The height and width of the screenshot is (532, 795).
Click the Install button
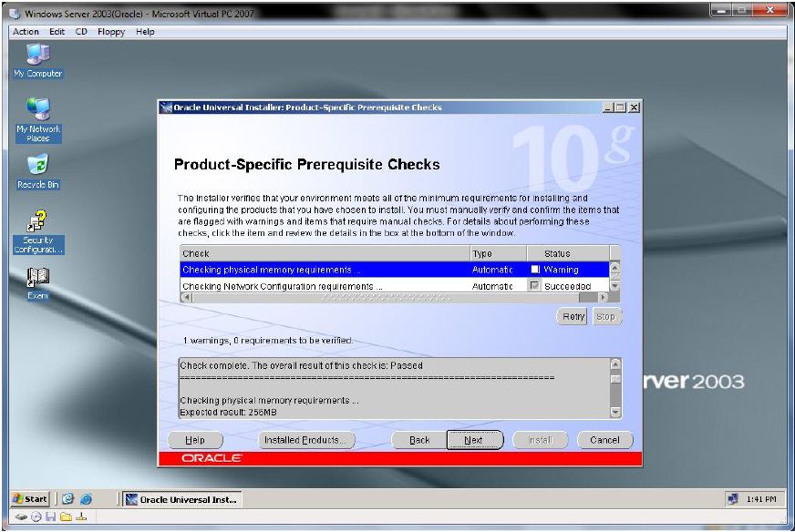tap(541, 440)
